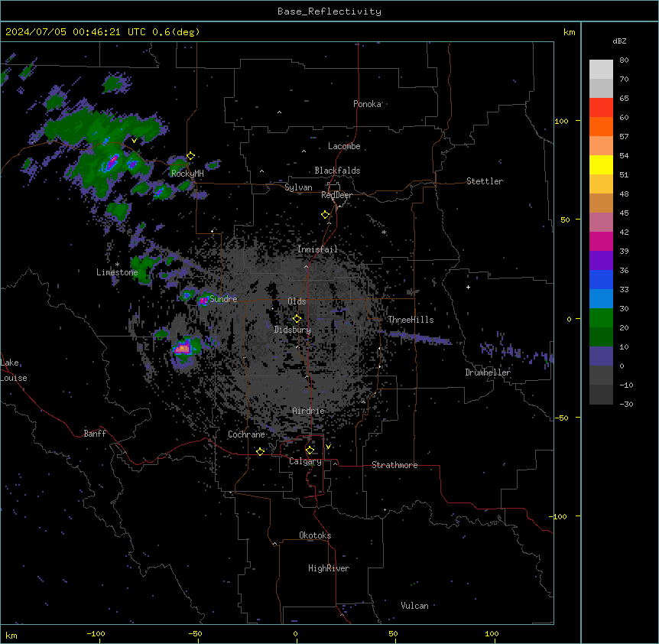Click the yellow v marker in the northwest storm
This screenshot has height=644, width=659.
[x=134, y=141]
